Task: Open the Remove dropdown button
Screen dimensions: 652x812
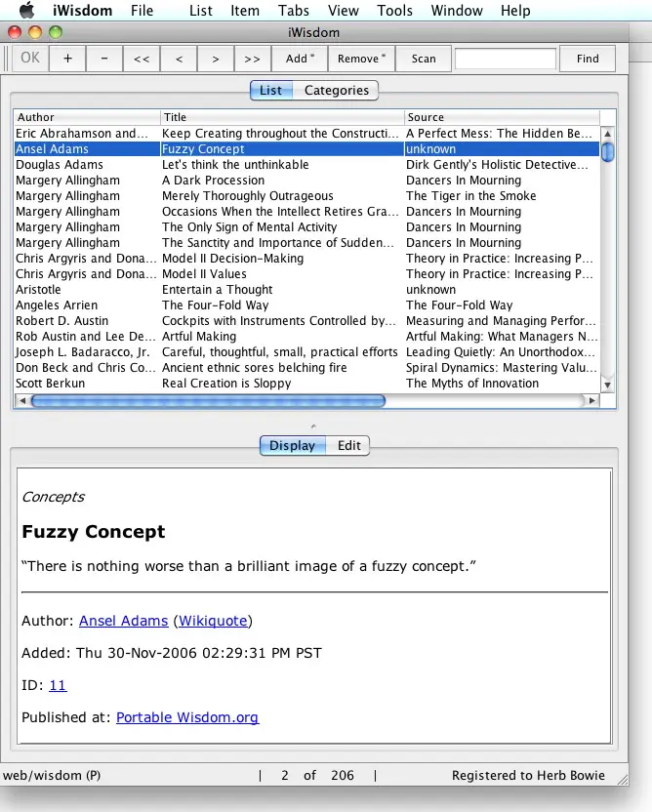Action: [361, 58]
